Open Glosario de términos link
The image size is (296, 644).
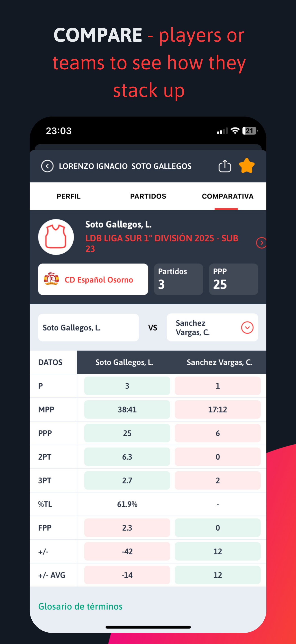[80, 606]
